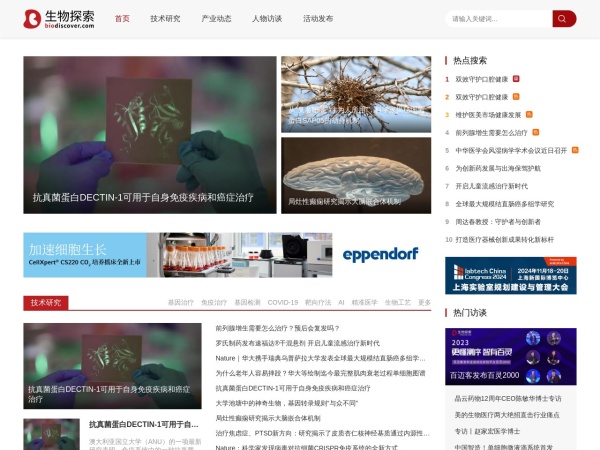600x450 pixels.
Task: Click the Eppendorf 加速细胞生长 banner ad
Action: (x=227, y=255)
